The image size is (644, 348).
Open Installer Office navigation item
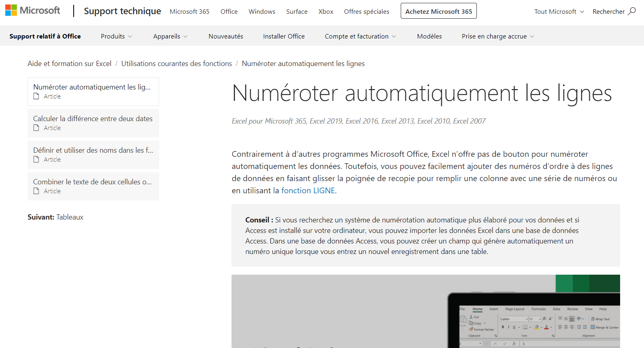[284, 36]
